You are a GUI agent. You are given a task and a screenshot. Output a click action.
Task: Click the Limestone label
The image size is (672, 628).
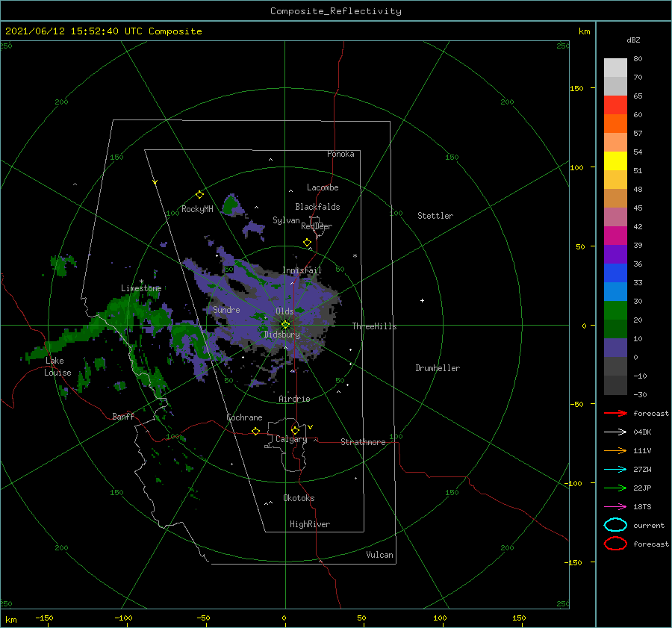tap(141, 288)
